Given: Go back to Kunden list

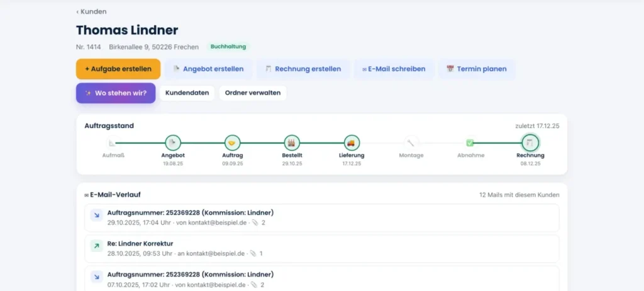Looking at the screenshot, I should click(x=91, y=11).
